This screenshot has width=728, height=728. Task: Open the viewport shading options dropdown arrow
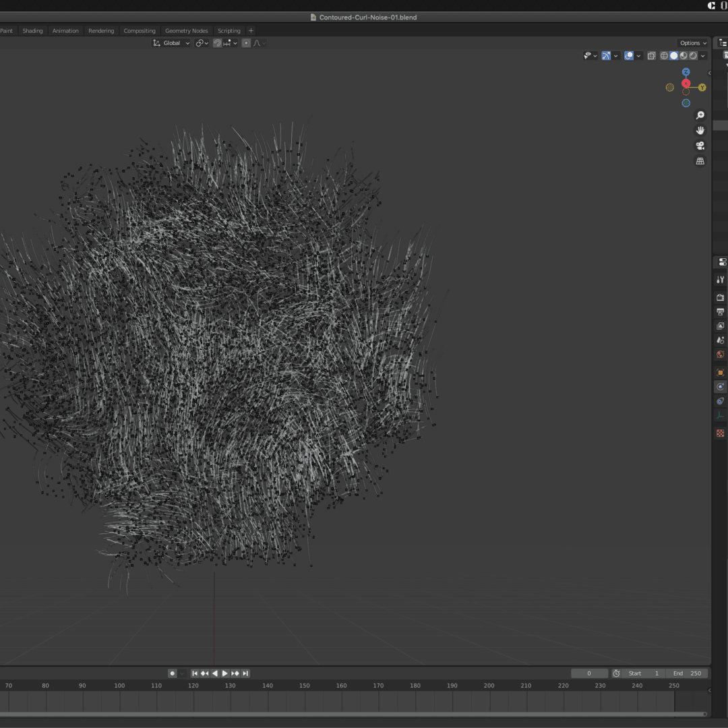703,56
